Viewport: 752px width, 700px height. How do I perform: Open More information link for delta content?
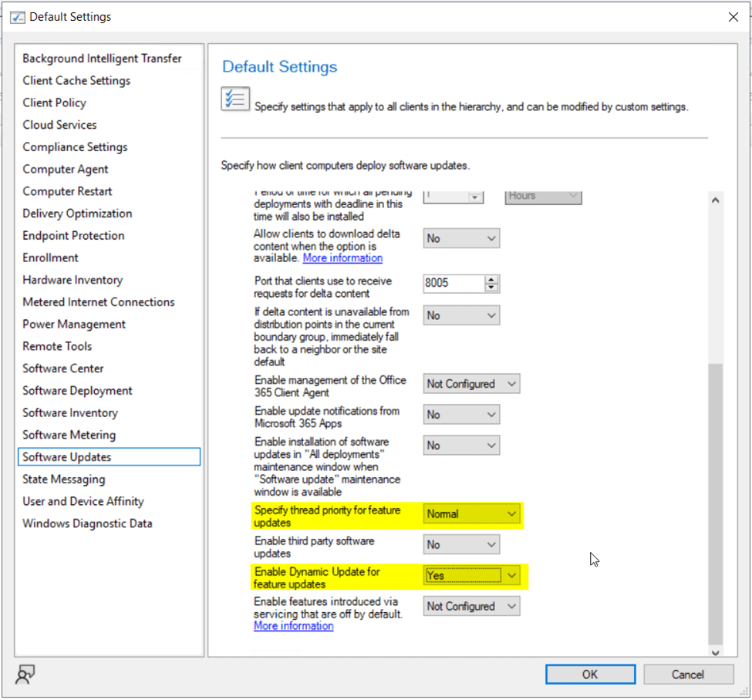342,257
